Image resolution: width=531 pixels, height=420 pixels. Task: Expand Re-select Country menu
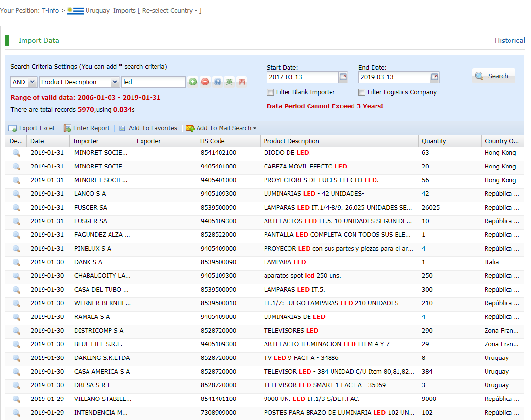pos(170,11)
